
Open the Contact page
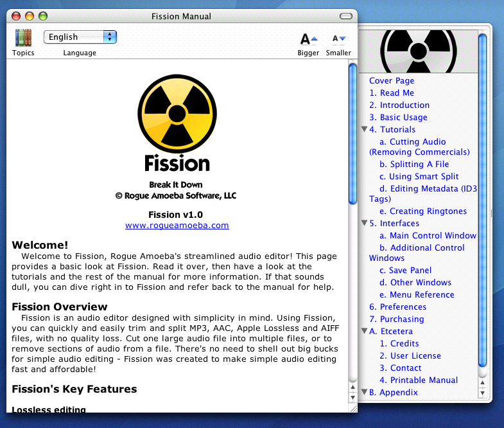400,368
